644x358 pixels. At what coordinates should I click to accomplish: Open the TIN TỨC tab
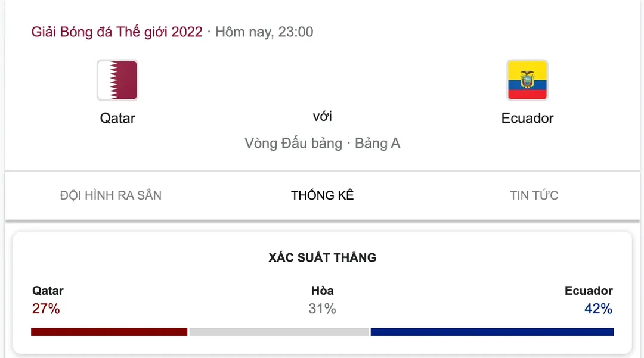point(534,195)
